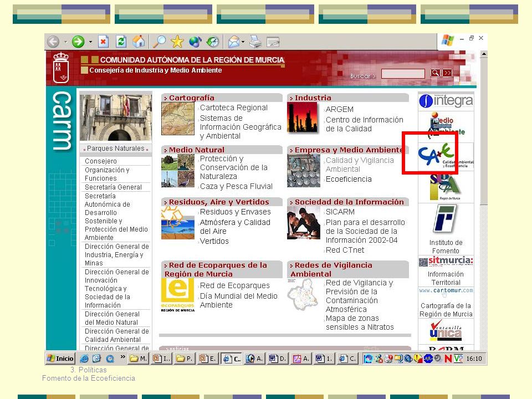The image size is (532, 399).
Task: Expand the Forward button dropdown arrow
Action: click(90, 42)
